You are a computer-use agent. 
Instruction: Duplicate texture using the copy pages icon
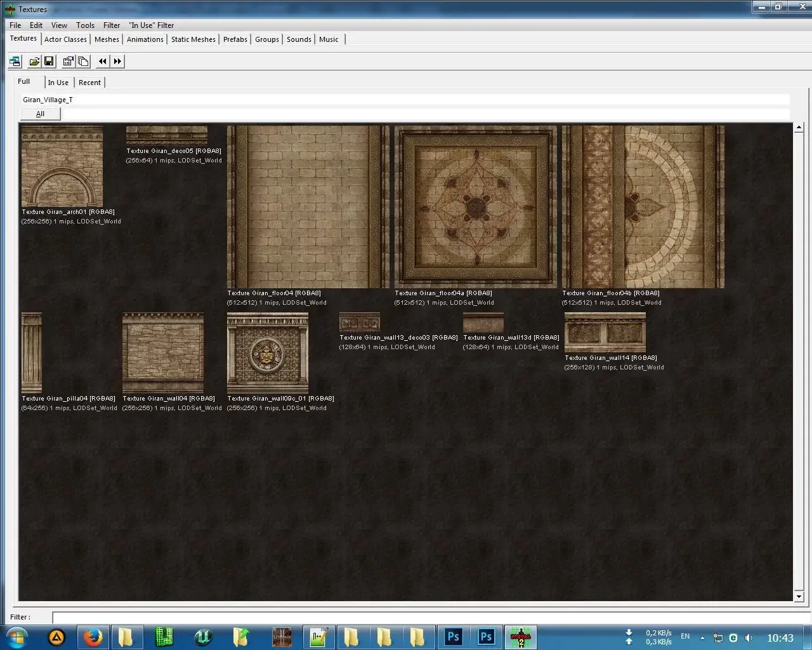tap(83, 61)
